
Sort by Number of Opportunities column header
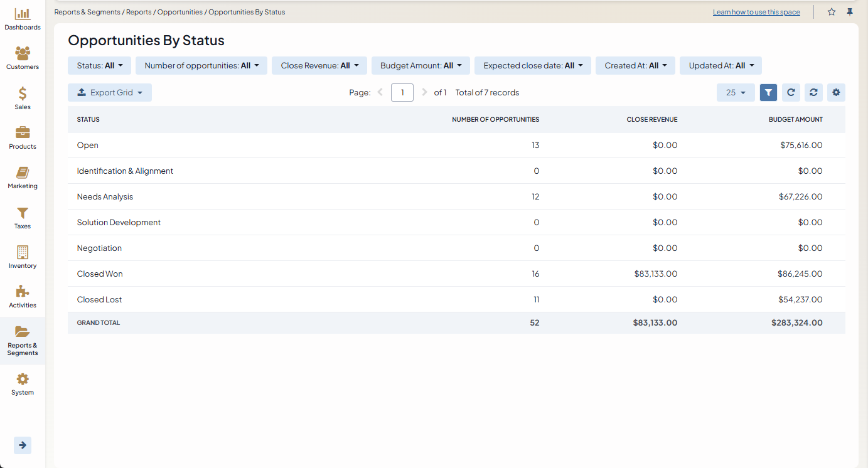[495, 119]
